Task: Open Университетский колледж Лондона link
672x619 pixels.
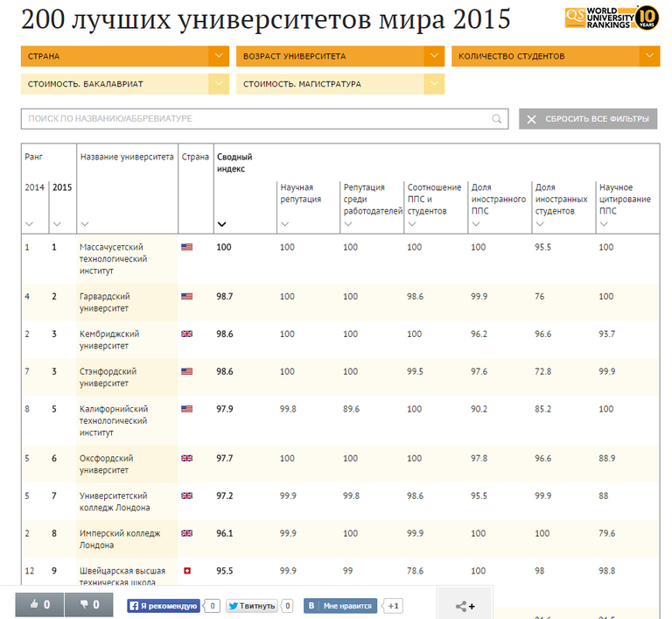Action: point(115,502)
